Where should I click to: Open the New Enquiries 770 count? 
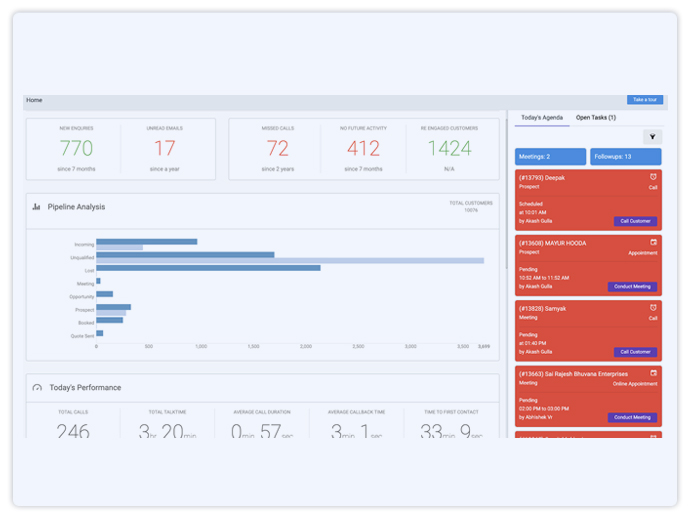click(x=76, y=149)
